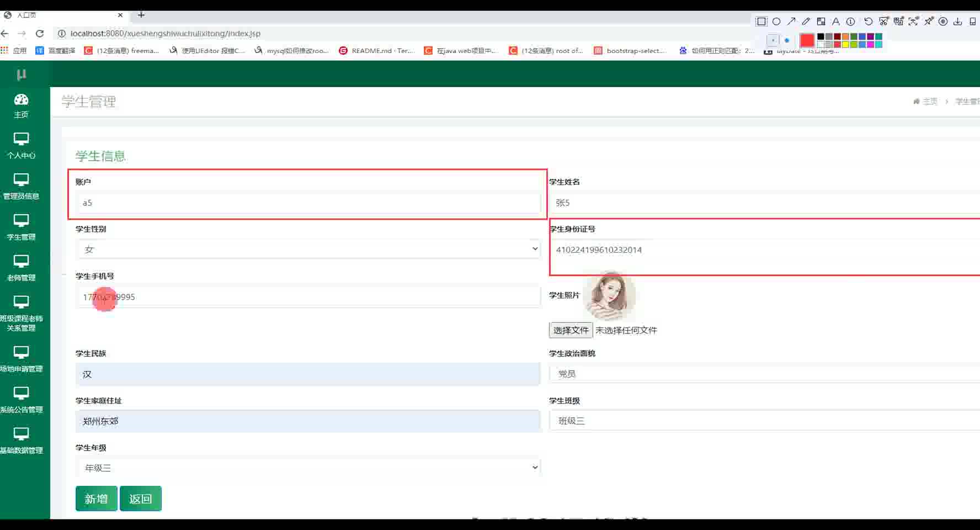Open the 应用 apps bookmark

[14, 50]
